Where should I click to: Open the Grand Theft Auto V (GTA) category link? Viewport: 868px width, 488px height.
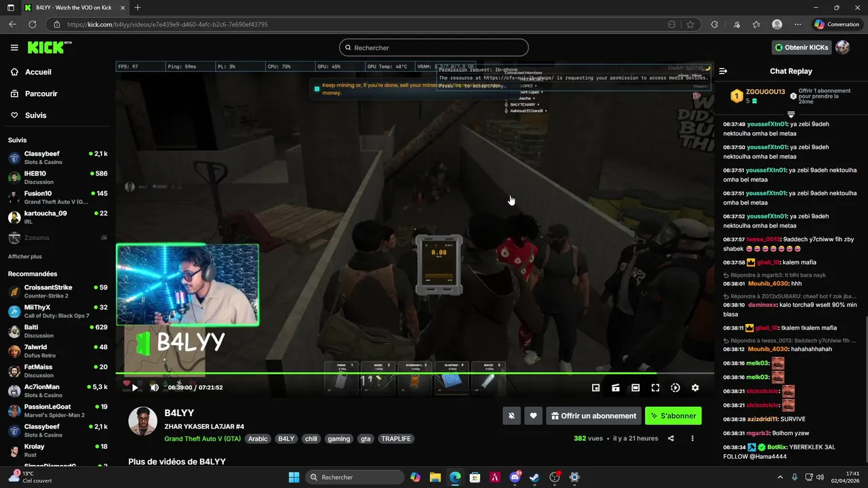coord(202,439)
